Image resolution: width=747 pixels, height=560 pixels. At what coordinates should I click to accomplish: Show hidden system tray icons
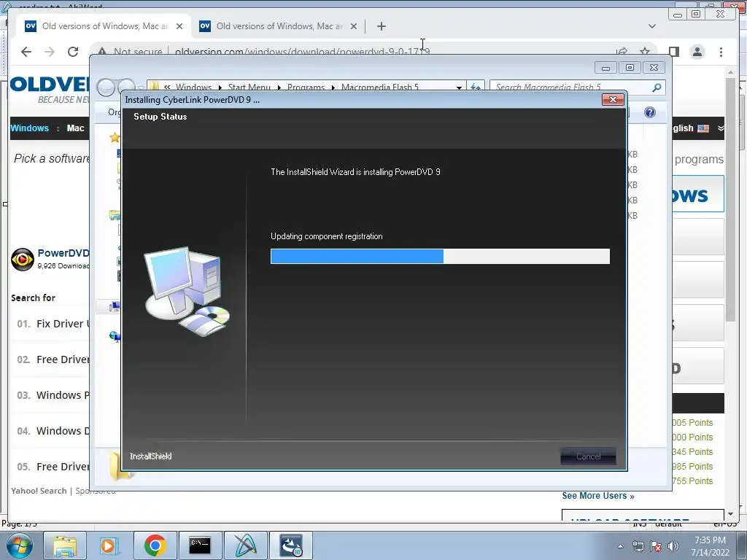[x=620, y=547]
